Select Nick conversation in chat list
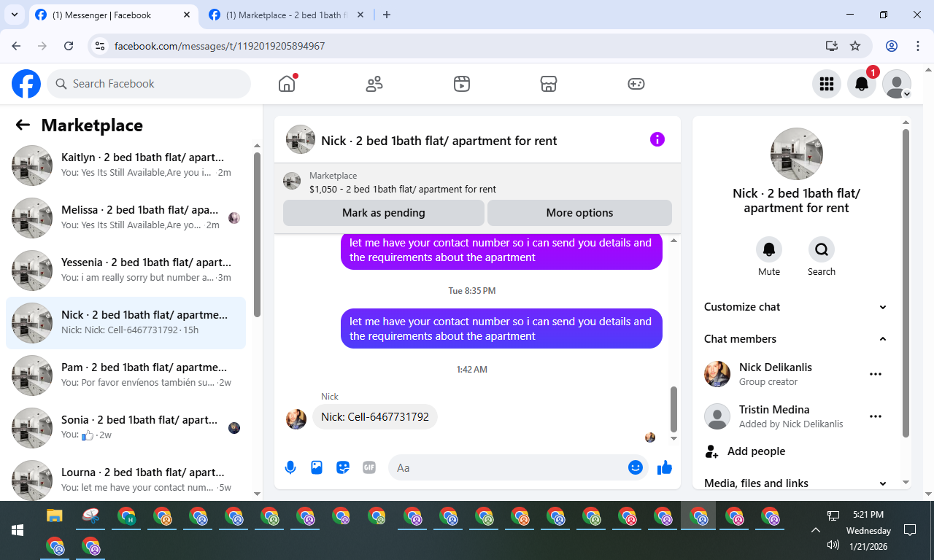The image size is (934, 560). point(126,323)
